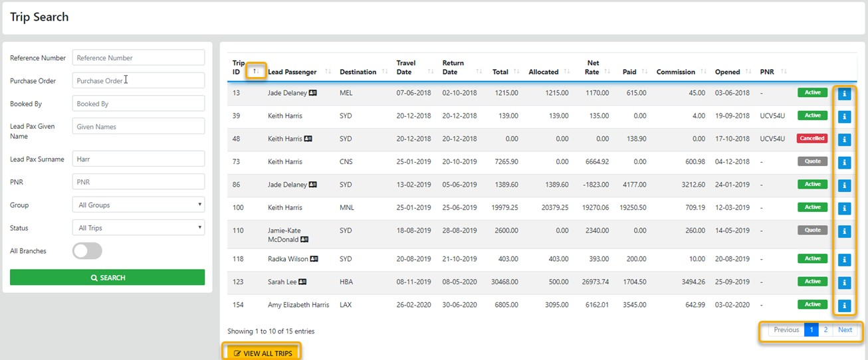Image resolution: width=868 pixels, height=360 pixels.
Task: Open info for cancelled trip 48
Action: click(x=844, y=139)
